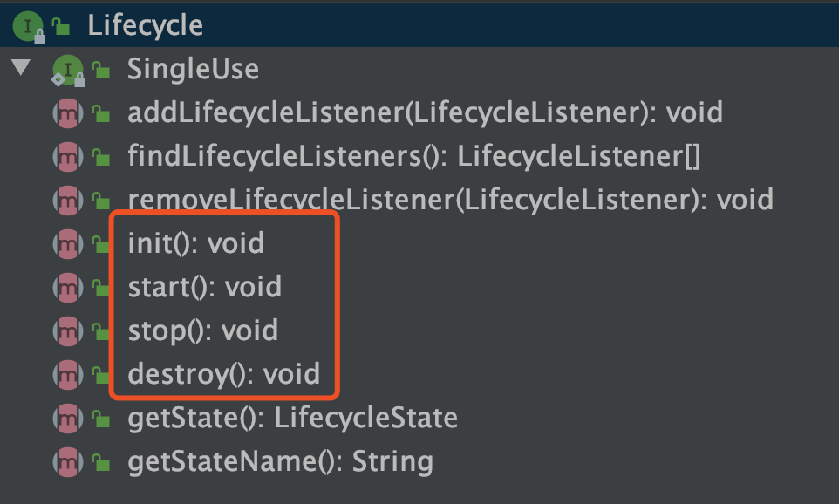This screenshot has width=839, height=504.
Task: Click the method icon beside getState()
Action: point(68,419)
